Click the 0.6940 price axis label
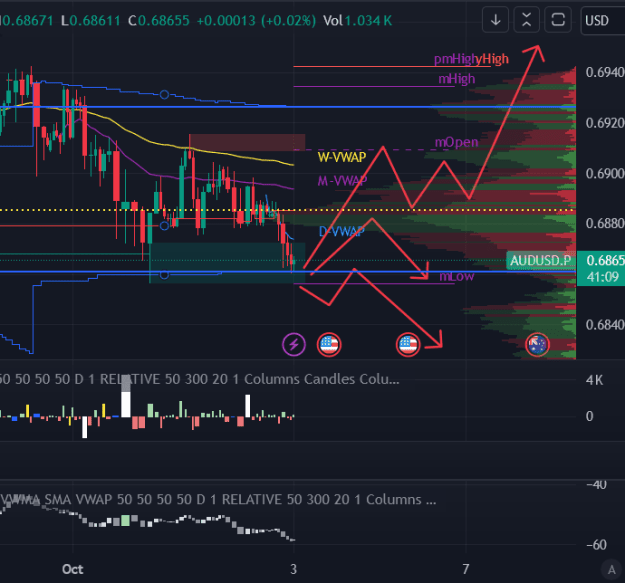 [x=605, y=73]
